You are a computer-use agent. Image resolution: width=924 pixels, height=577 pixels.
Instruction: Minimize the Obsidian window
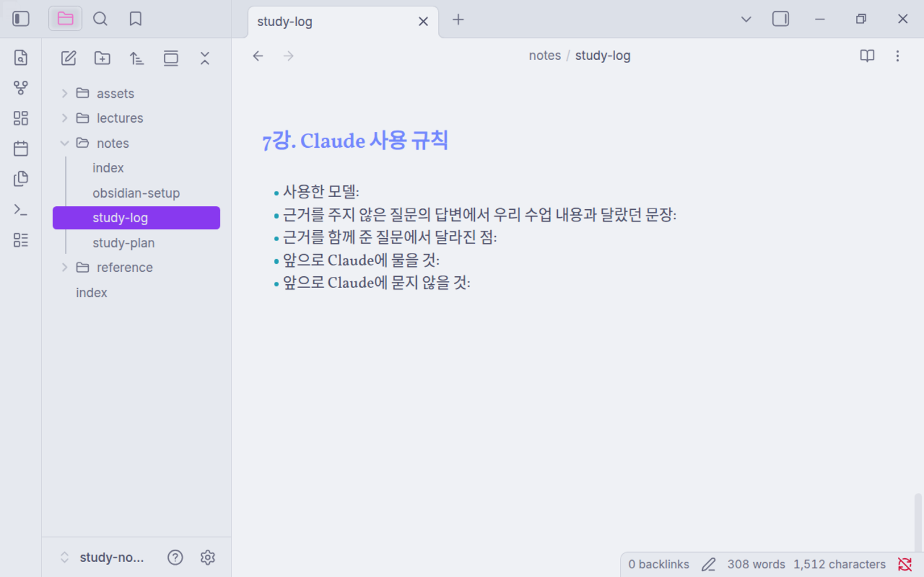(x=819, y=19)
